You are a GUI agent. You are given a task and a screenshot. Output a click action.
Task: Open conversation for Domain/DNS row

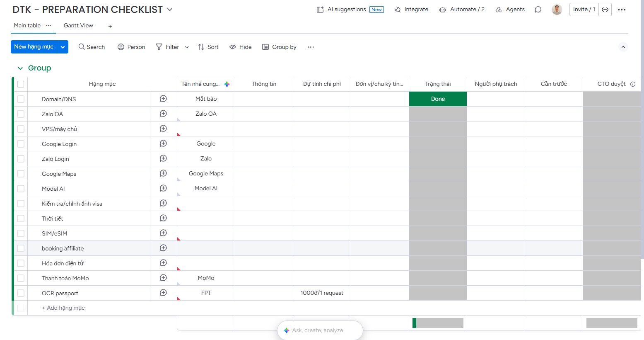(x=163, y=99)
